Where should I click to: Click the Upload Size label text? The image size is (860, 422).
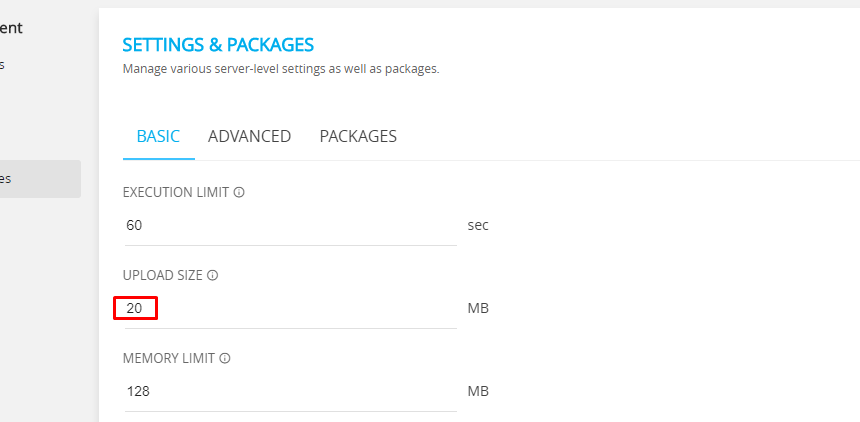pyautogui.click(x=163, y=275)
